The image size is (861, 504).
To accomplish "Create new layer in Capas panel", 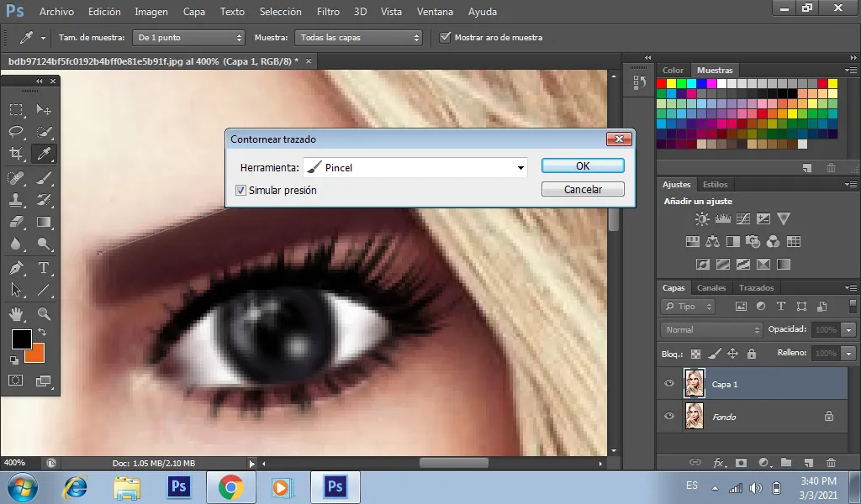I will tap(808, 462).
